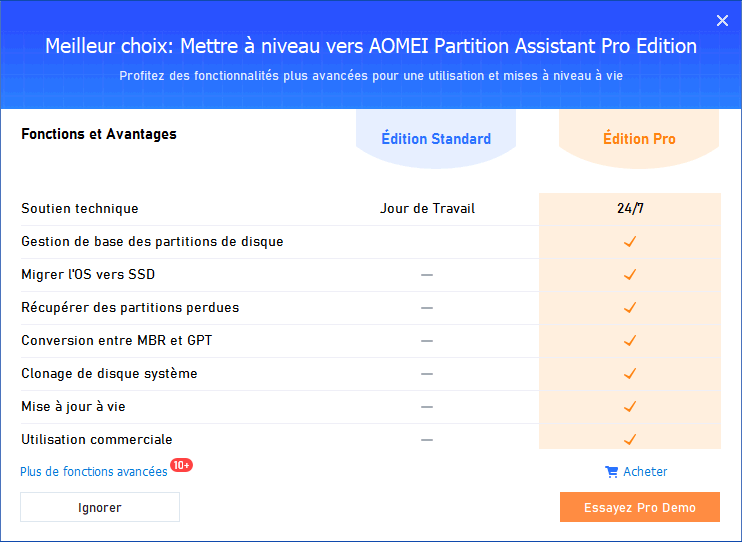Click Standard dash for Migrer l'OS vers SSD
The image size is (742, 542).
pos(427,275)
